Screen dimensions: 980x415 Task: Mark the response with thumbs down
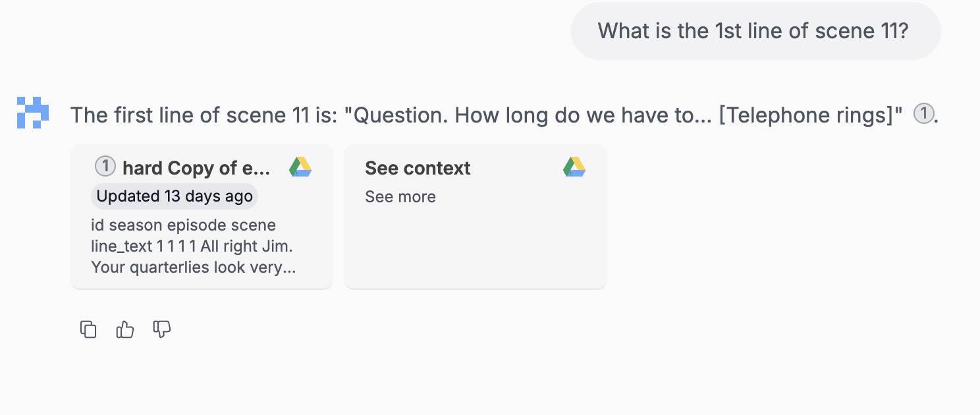click(162, 329)
